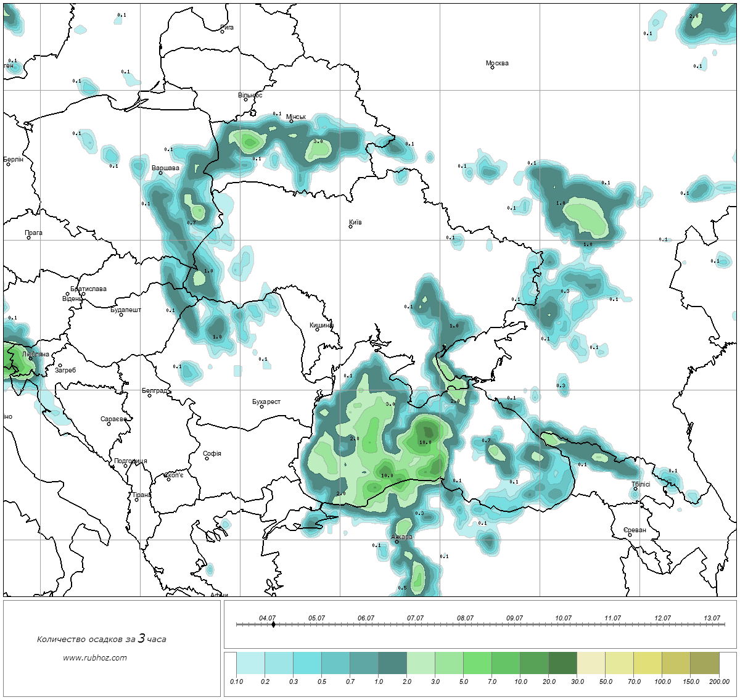Click the diamond marker on the timeline
This screenshot has height=700, width=740.
point(273,624)
